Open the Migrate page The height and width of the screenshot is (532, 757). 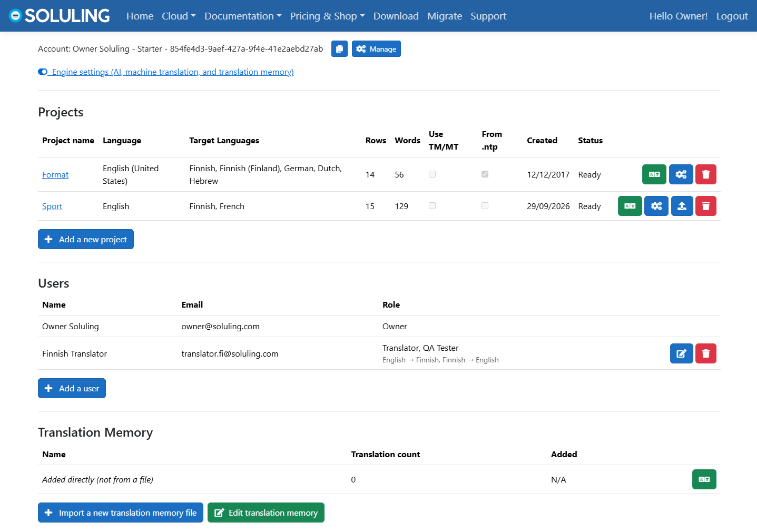[445, 16]
